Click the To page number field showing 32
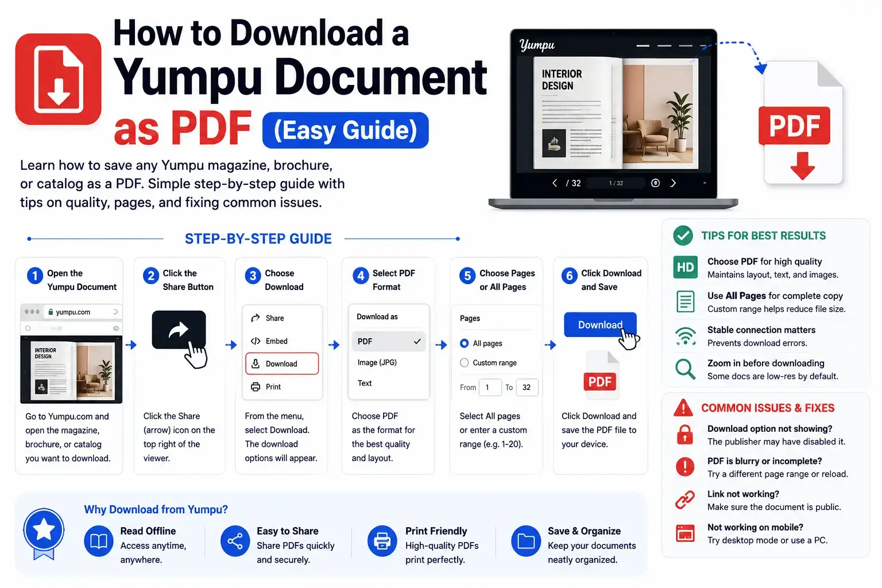Viewport: 882px width, 588px height. click(x=527, y=388)
